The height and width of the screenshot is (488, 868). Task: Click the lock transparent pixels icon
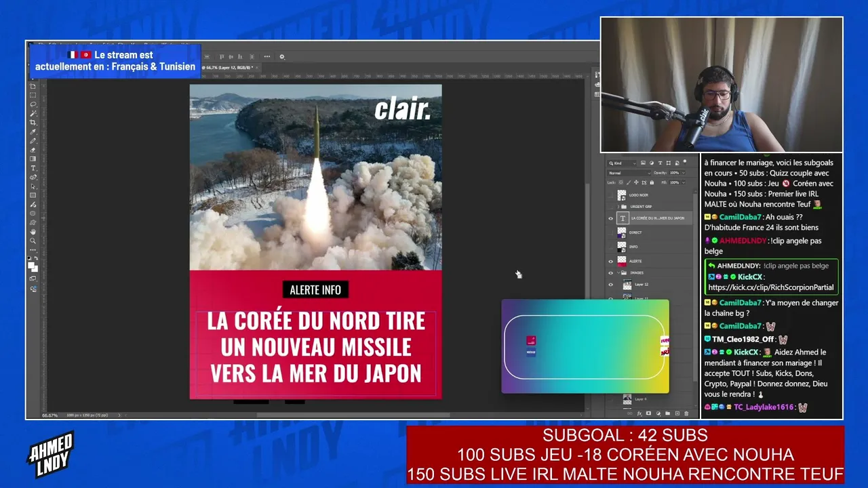pos(621,182)
